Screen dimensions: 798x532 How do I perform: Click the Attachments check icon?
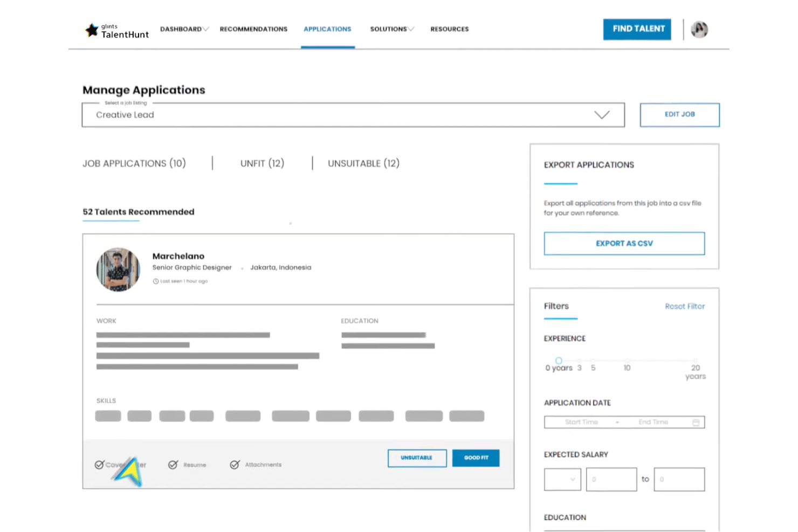(235, 465)
